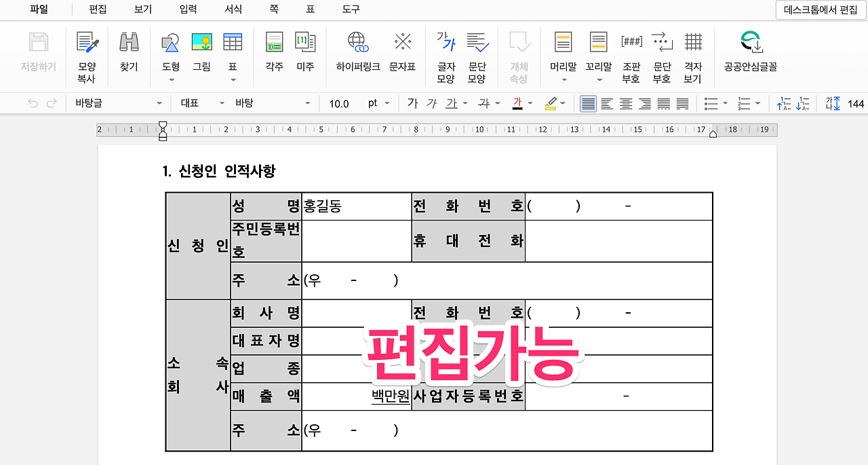Open the 문자표 (character map) tool
The width and height of the screenshot is (868, 465).
403,54
